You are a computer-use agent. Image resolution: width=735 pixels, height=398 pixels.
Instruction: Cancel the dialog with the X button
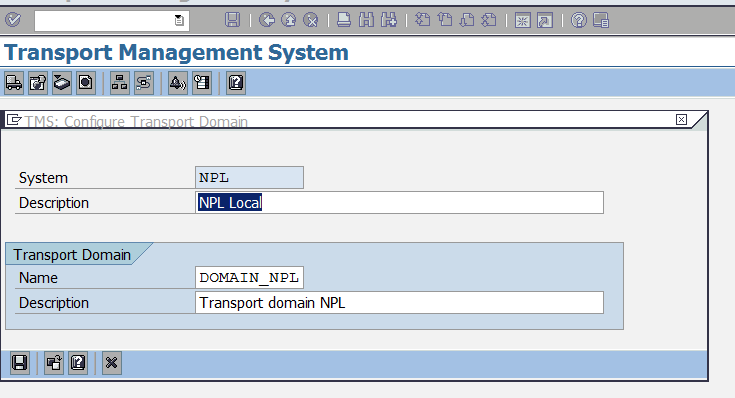(x=112, y=363)
